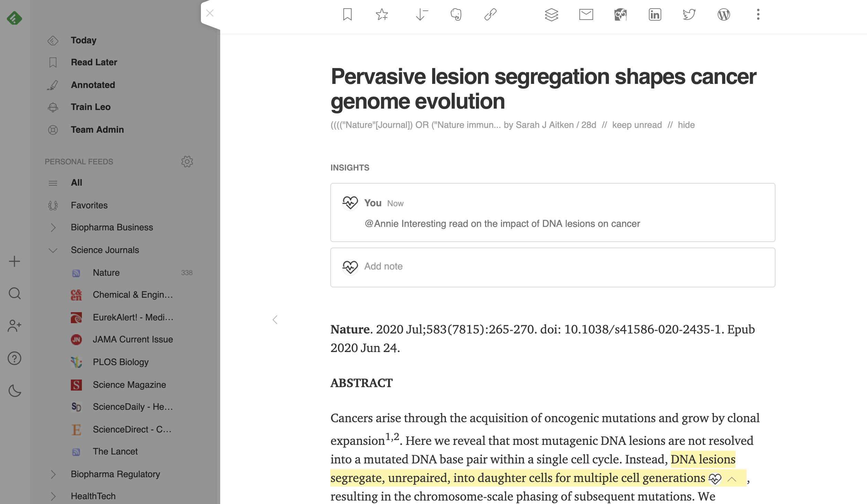Image resolution: width=867 pixels, height=504 pixels.
Task: Share article via email envelope icon
Action: 586,14
